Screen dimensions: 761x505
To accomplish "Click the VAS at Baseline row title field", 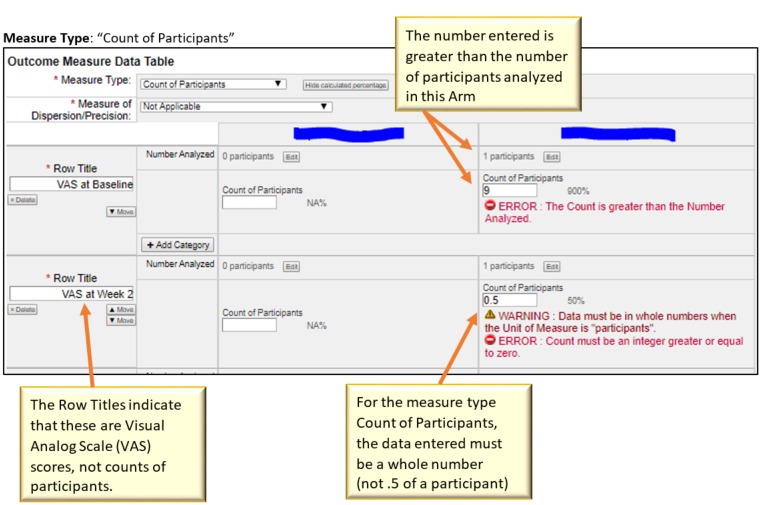I will [x=72, y=184].
